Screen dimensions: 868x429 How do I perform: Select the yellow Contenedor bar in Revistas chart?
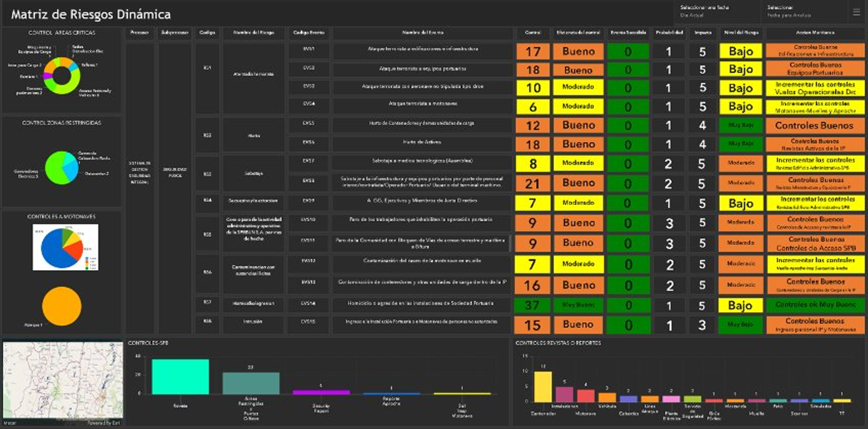click(542, 386)
